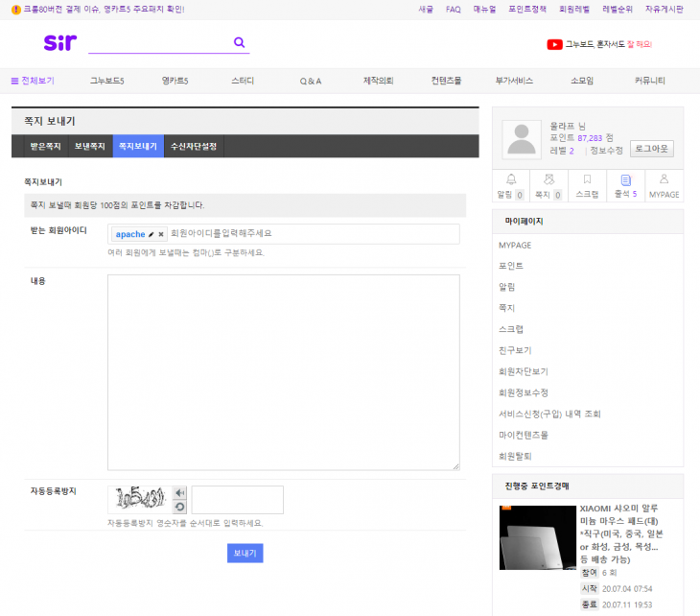Click the captcha number input field
The width and height of the screenshot is (700, 616).
coord(237,500)
